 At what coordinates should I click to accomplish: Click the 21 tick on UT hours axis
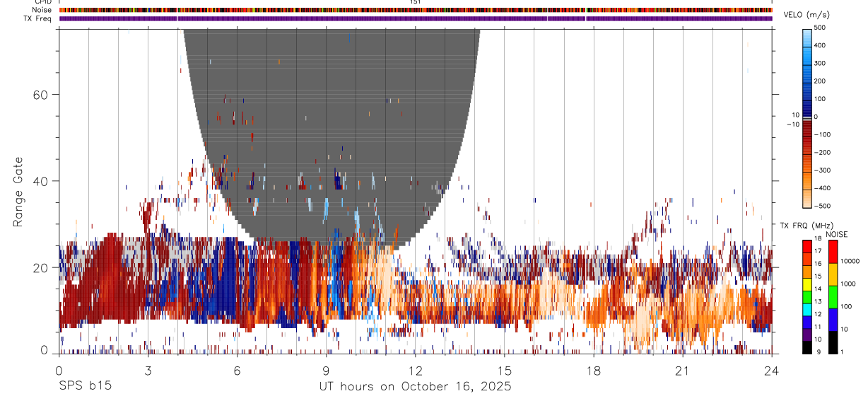click(683, 370)
